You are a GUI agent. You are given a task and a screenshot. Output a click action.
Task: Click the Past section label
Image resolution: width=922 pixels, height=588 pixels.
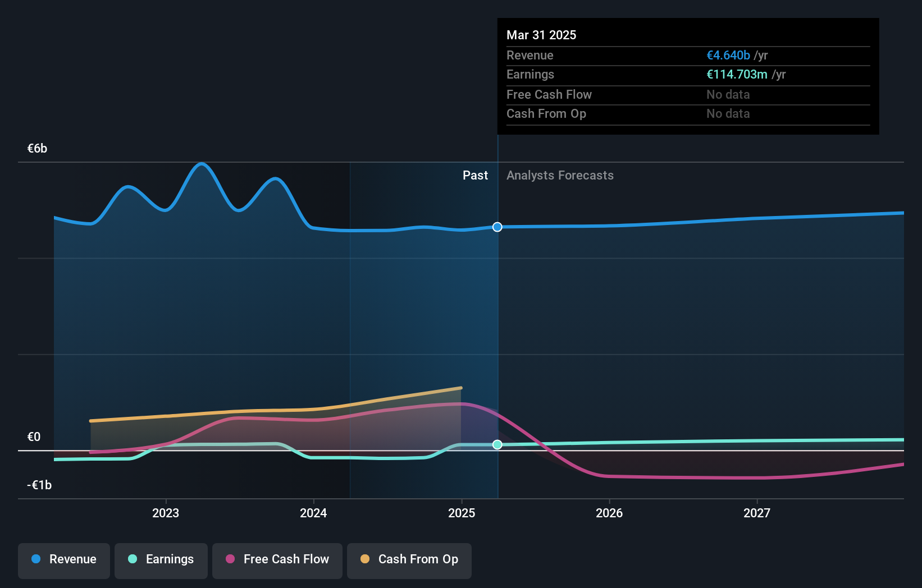coord(475,176)
